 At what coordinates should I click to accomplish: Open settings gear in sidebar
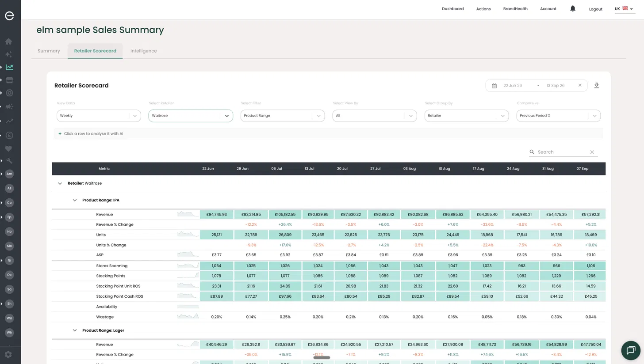[x=8, y=354]
